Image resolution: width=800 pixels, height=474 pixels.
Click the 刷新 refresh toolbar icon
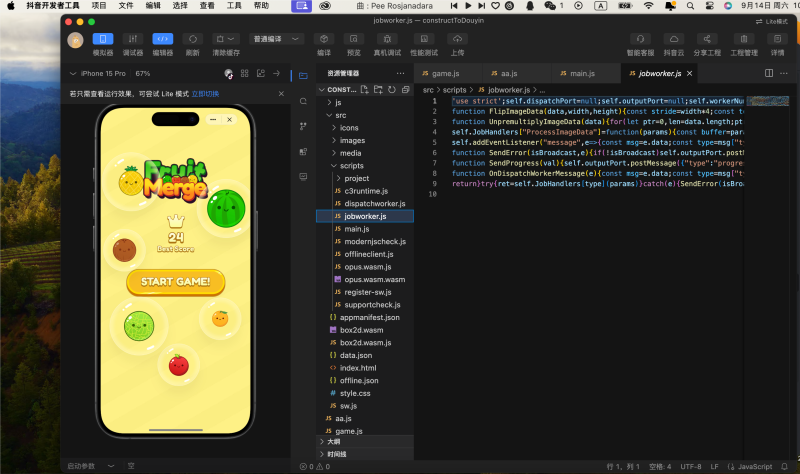click(x=192, y=39)
